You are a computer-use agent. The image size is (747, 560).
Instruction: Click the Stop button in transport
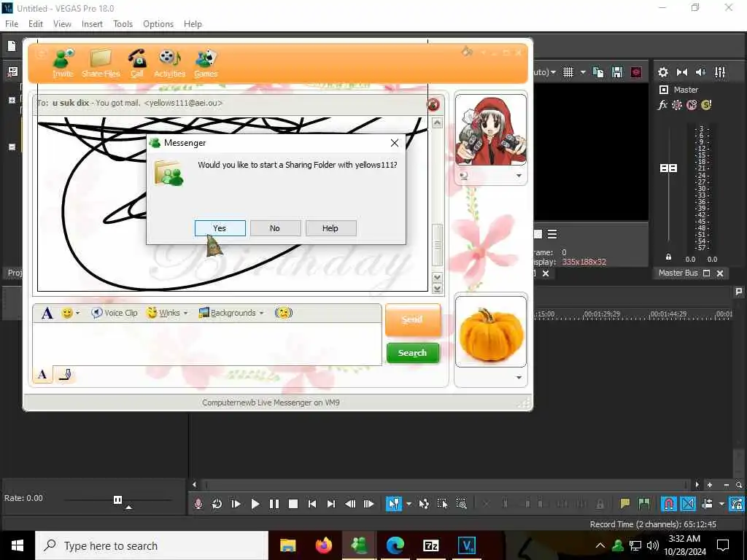(x=293, y=504)
